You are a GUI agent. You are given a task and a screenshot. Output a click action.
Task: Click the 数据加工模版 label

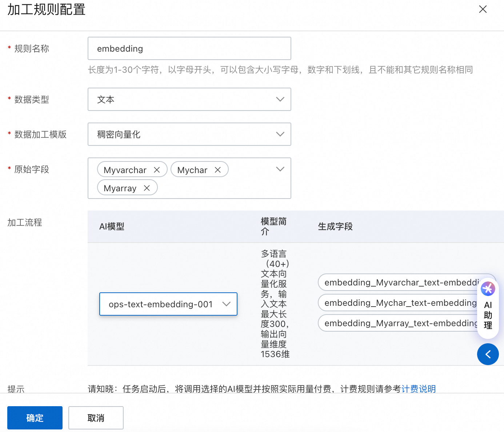coord(40,135)
